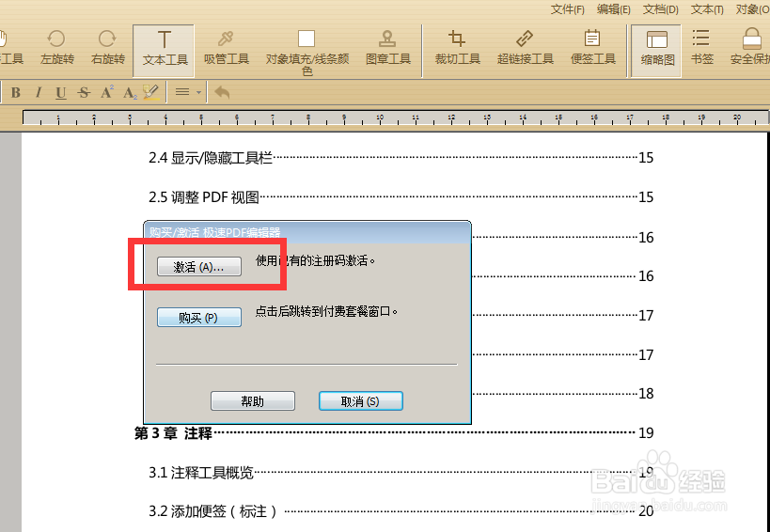The height and width of the screenshot is (532, 770).
Task: Pick the text highlight color pen
Action: [151, 92]
